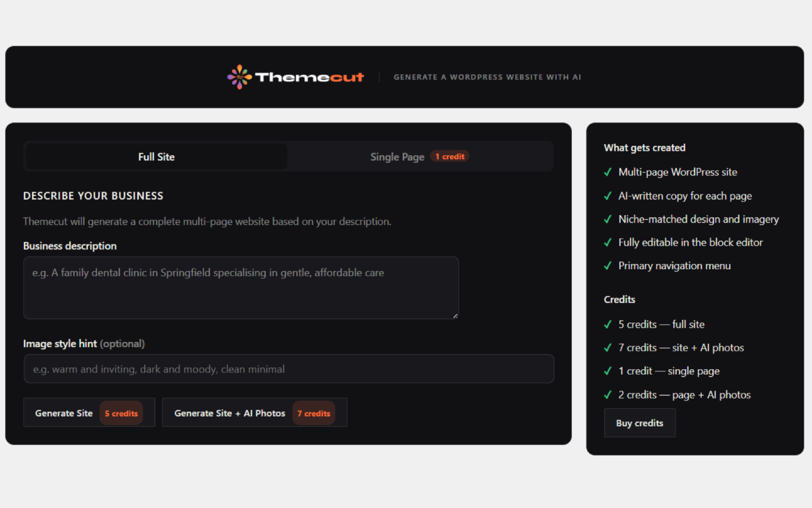Click checkmark beside AI-written copy
The width and height of the screenshot is (812, 508).
pyautogui.click(x=608, y=196)
